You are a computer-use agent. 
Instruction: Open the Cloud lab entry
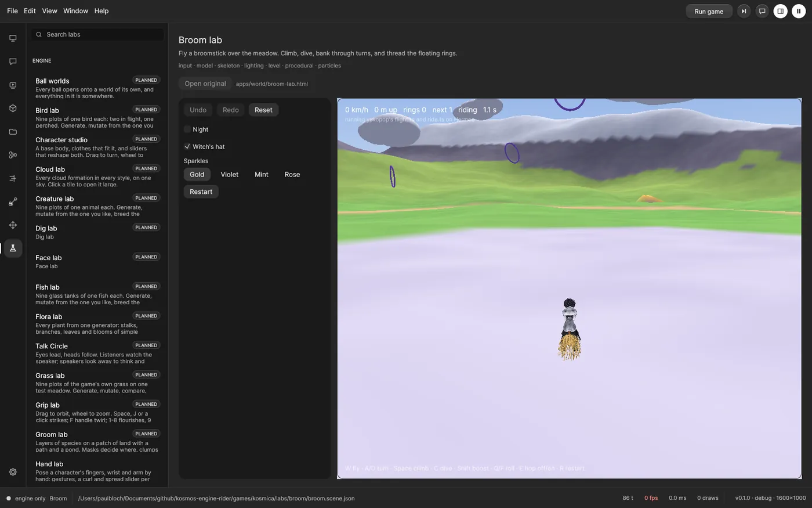(x=97, y=176)
